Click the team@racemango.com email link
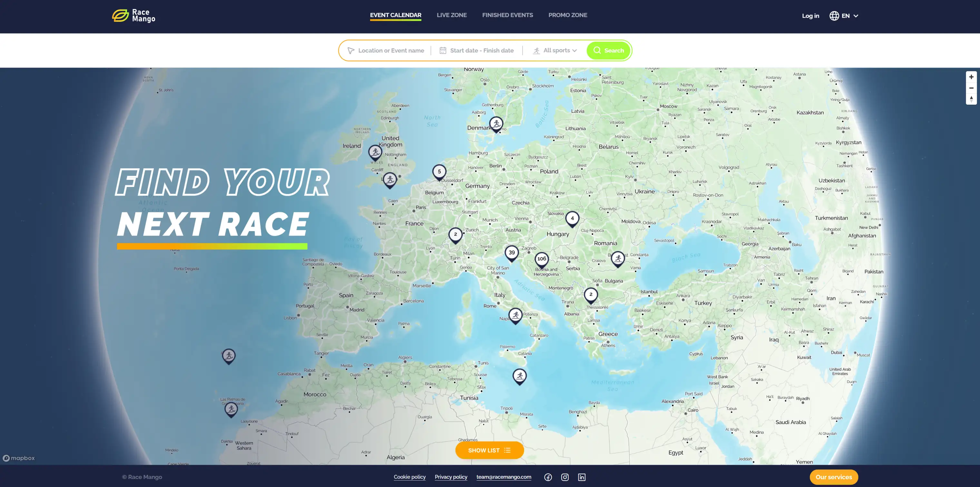This screenshot has height=487, width=980. click(x=504, y=477)
